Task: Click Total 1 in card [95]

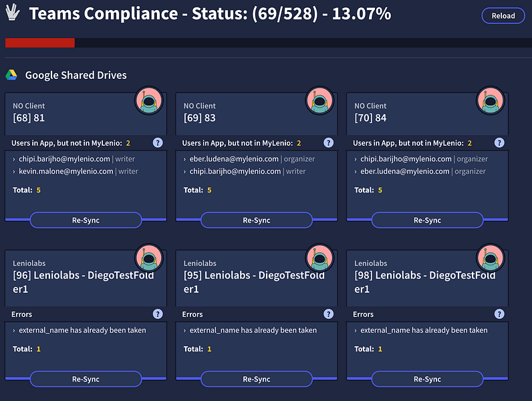Action: tap(197, 349)
